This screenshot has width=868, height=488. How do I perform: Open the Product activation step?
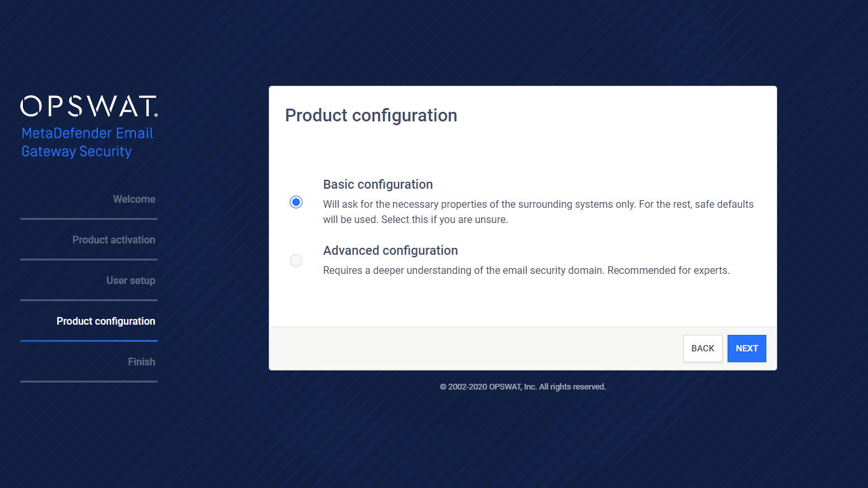point(114,240)
